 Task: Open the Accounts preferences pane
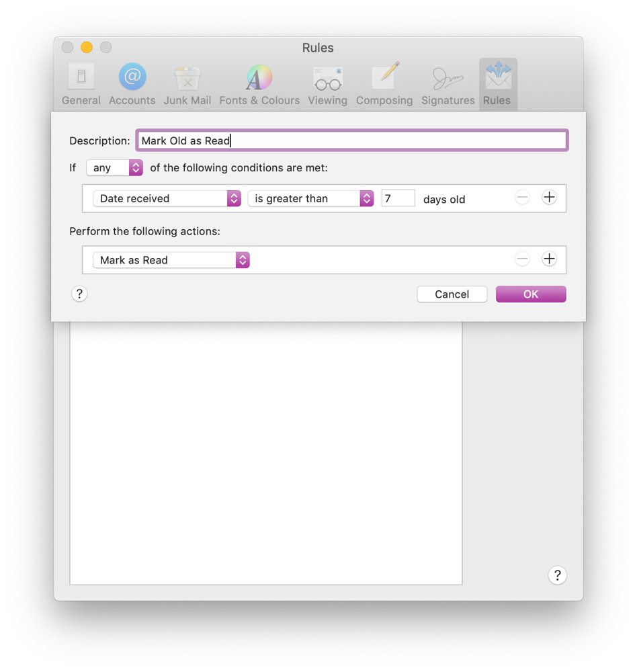pyautogui.click(x=132, y=85)
